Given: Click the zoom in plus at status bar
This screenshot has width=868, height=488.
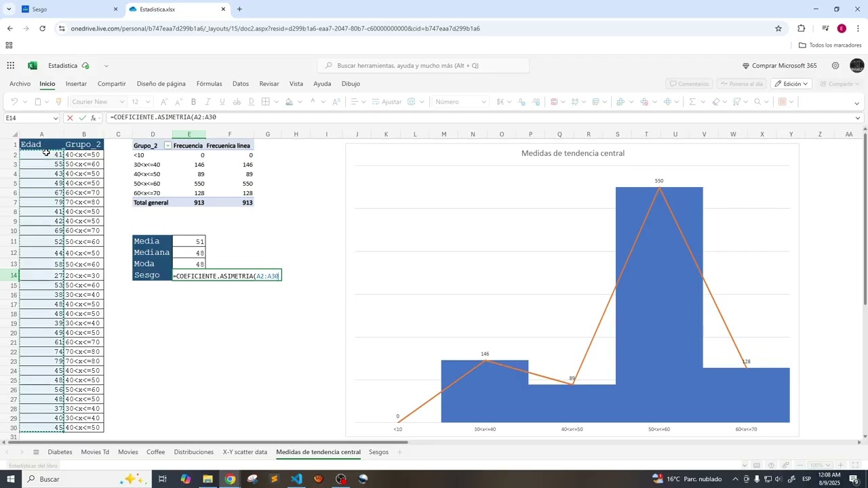Looking at the screenshot, I should (841, 466).
